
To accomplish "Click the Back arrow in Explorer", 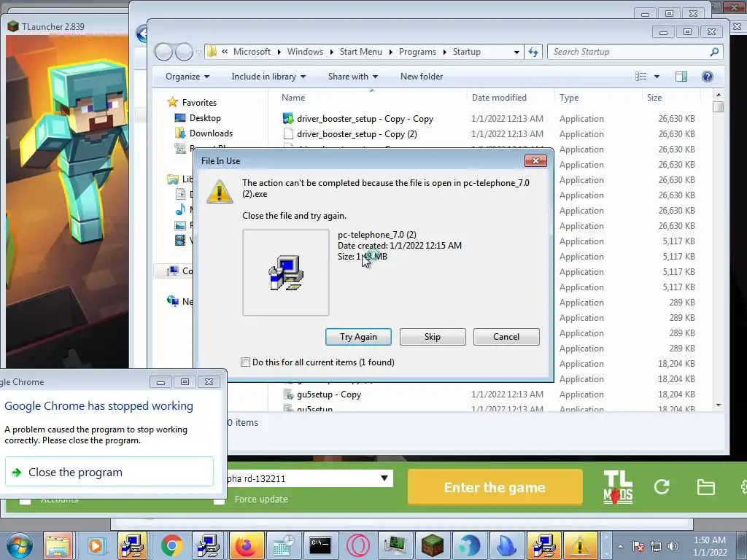I will point(163,52).
